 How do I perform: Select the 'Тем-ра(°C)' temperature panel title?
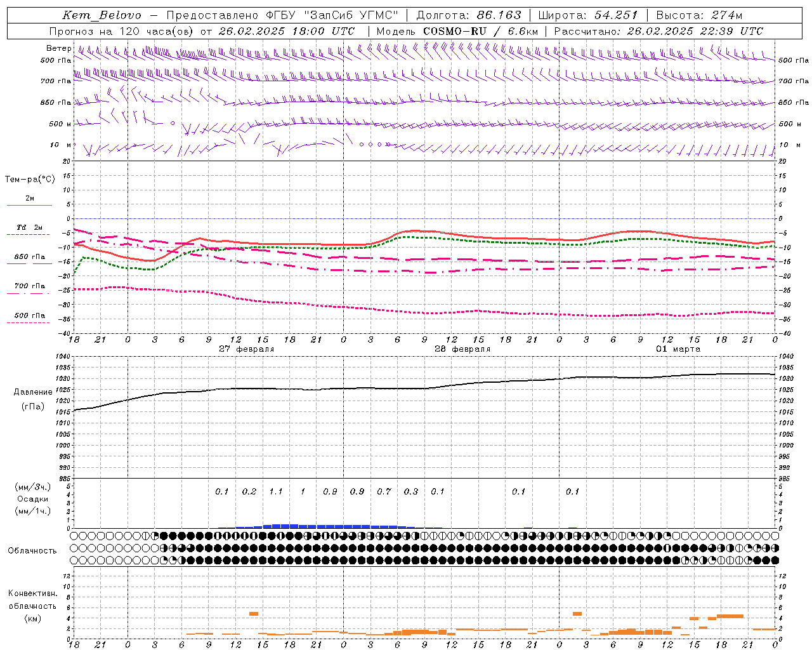(30, 180)
